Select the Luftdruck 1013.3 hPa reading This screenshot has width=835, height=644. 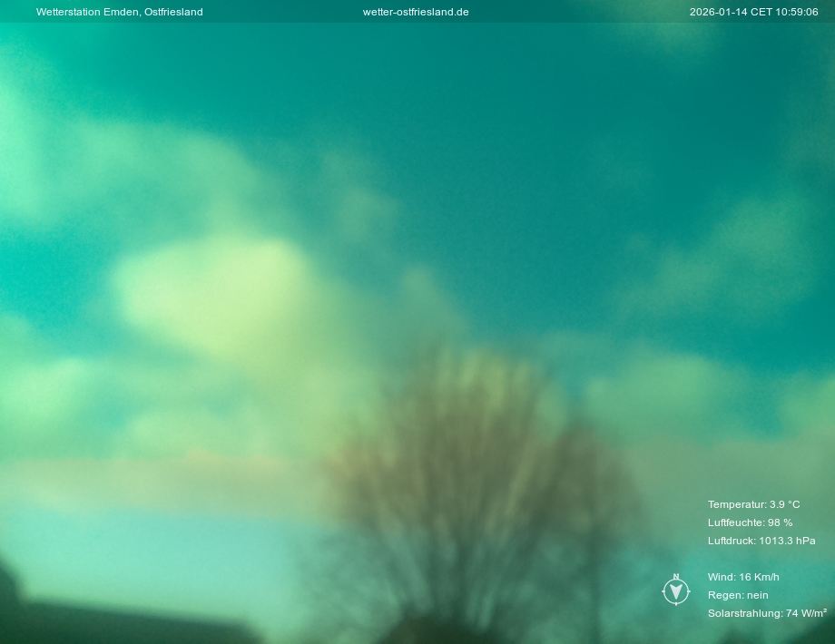(x=761, y=541)
